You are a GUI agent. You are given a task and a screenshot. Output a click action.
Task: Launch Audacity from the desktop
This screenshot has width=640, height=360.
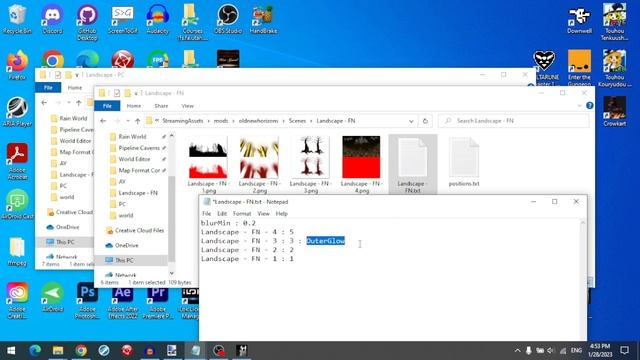click(158, 18)
